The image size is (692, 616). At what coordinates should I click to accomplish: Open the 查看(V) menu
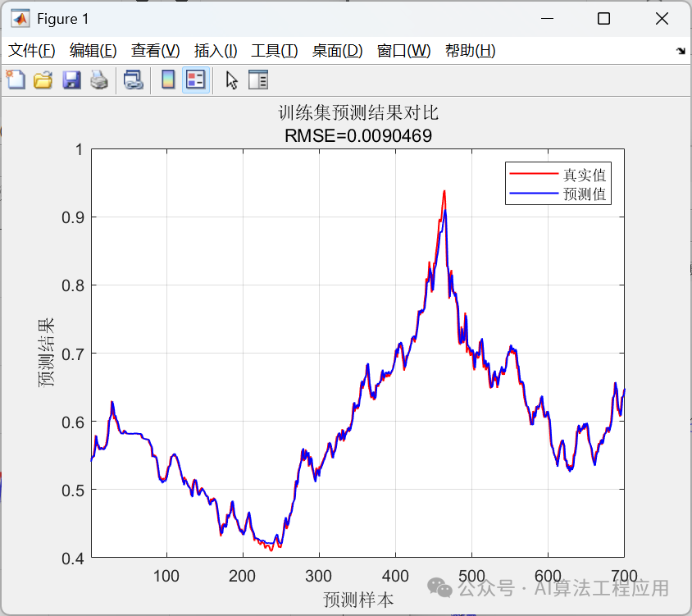[x=155, y=51]
